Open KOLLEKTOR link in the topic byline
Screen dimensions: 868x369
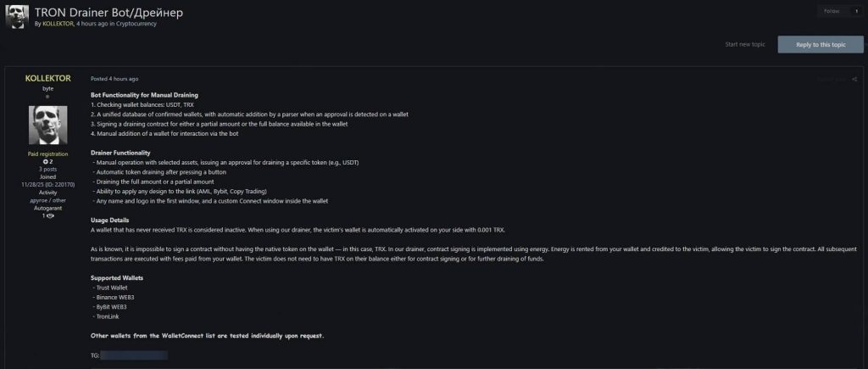58,24
